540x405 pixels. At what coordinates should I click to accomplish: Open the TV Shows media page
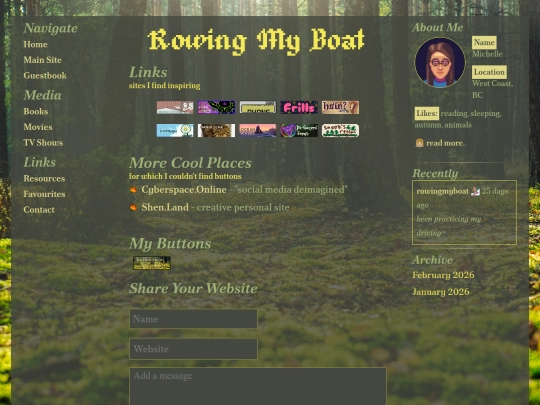tap(43, 143)
